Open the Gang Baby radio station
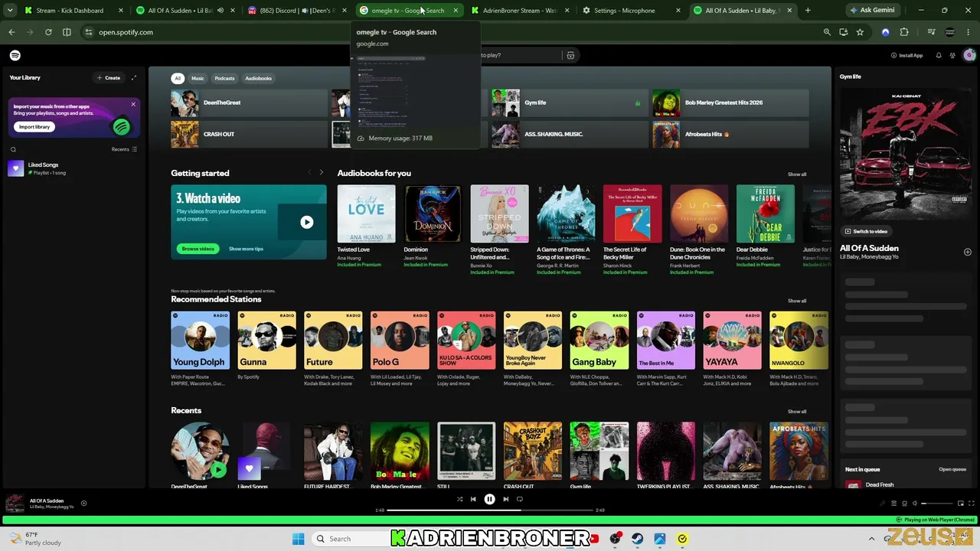 point(599,341)
